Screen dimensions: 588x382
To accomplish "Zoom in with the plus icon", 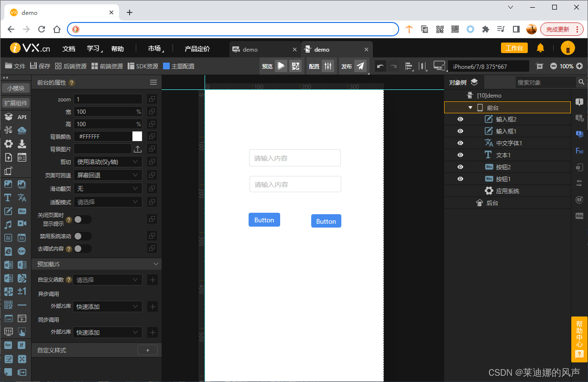I will [x=579, y=66].
